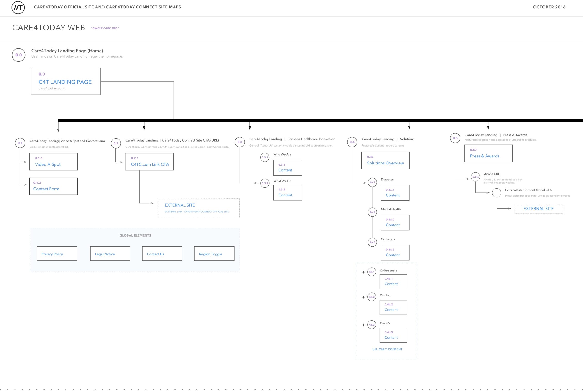The width and height of the screenshot is (583, 392).
Task: Click the 4a.2 Mental Health circle
Action: click(x=372, y=212)
